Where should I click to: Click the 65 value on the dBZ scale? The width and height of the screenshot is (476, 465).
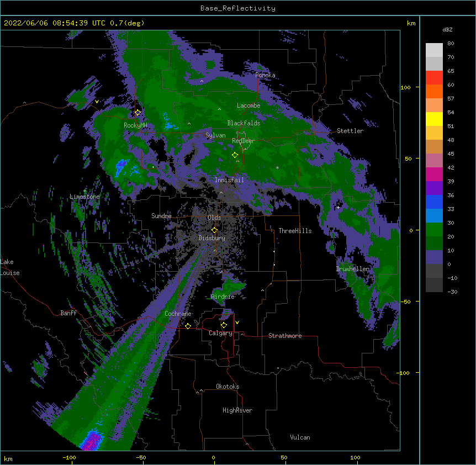451,71
